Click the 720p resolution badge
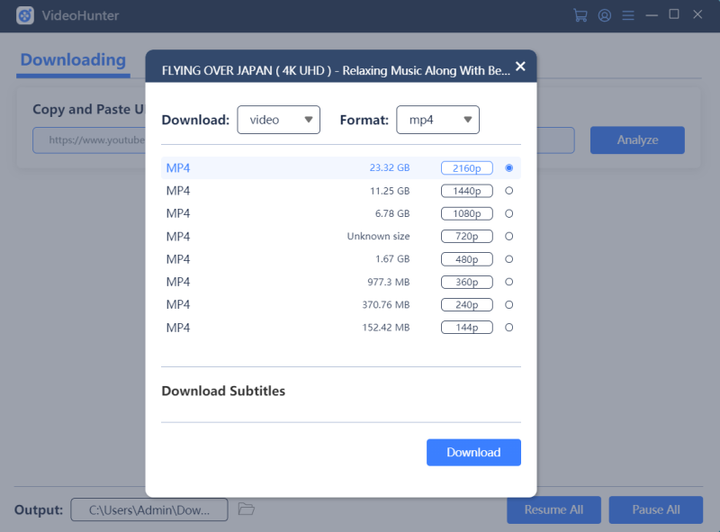This screenshot has width=720, height=532. (x=467, y=236)
